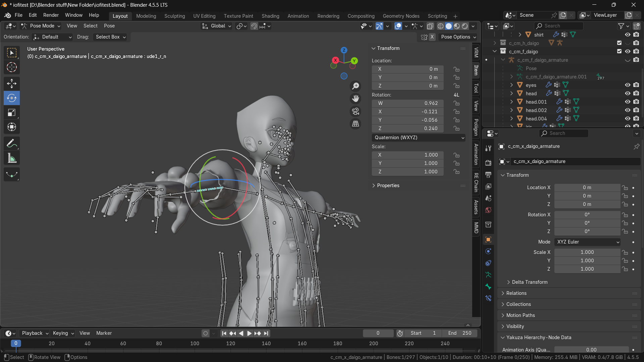
Task: Lock the rotation W value
Action: [456, 103]
